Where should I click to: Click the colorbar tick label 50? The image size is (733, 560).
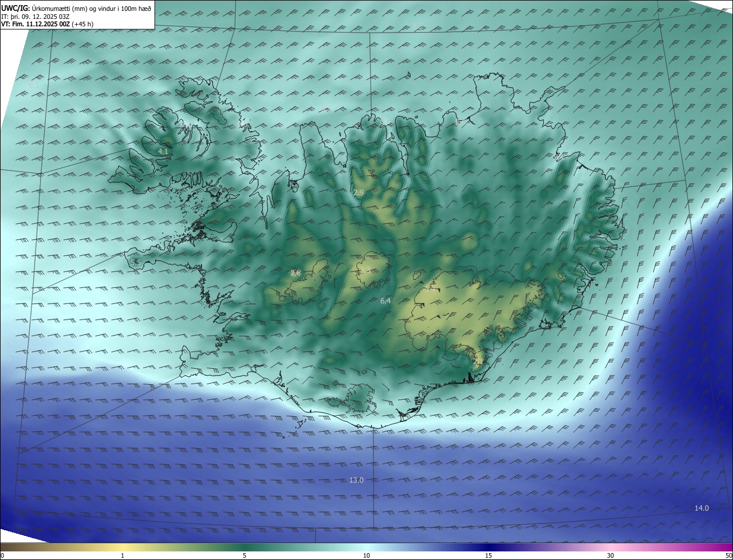[x=728, y=555]
